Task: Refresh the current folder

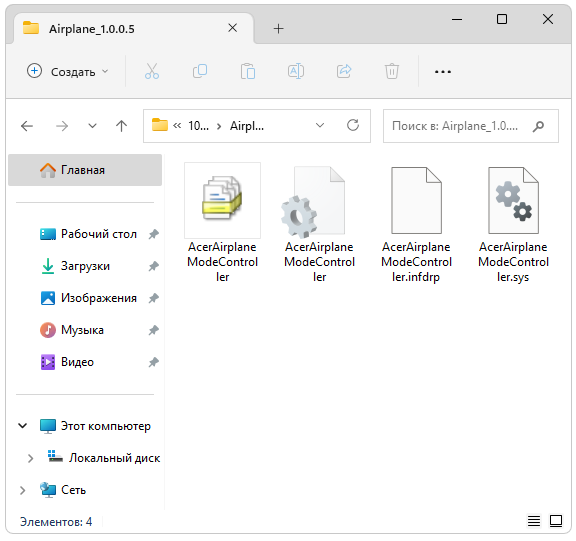Action: (353, 126)
